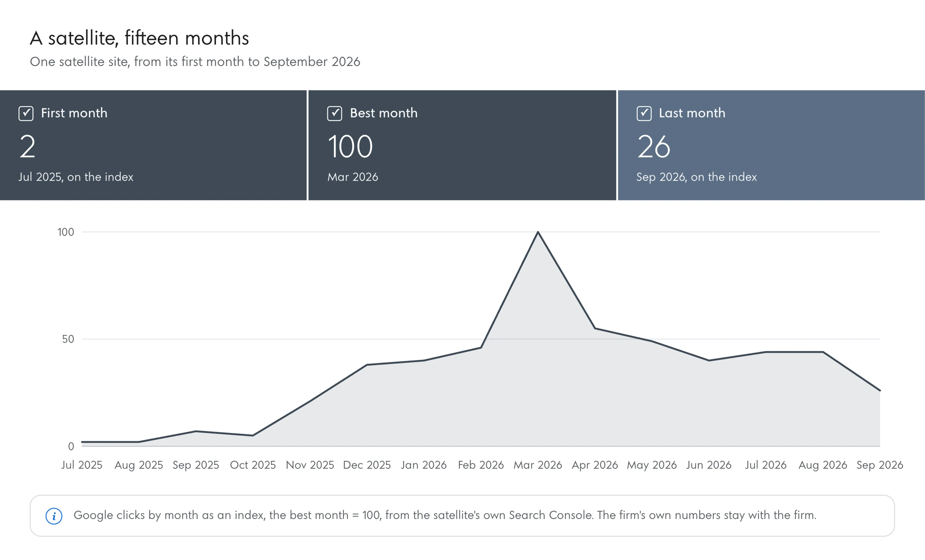Viewport: 925px width, 560px height.
Task: Click the Mar 2026 x-axis label
Action: pos(538,465)
